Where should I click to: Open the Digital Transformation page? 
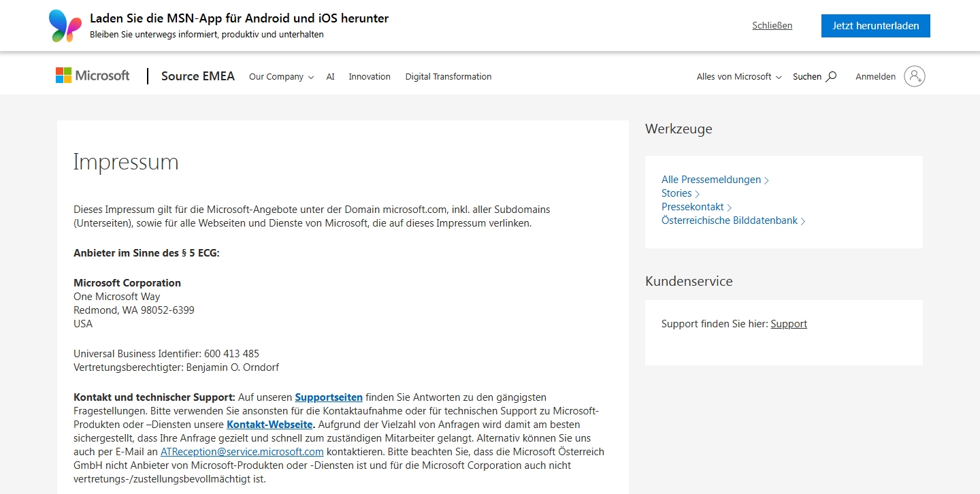point(448,77)
